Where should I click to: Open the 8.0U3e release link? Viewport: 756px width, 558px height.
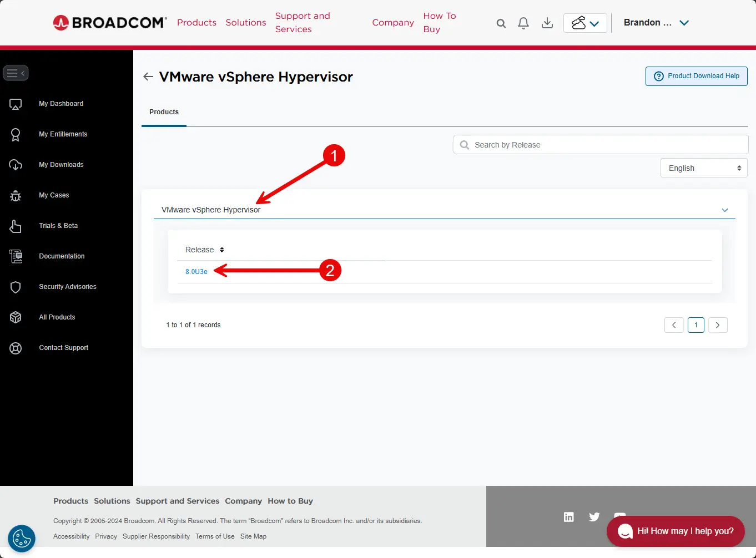(196, 272)
